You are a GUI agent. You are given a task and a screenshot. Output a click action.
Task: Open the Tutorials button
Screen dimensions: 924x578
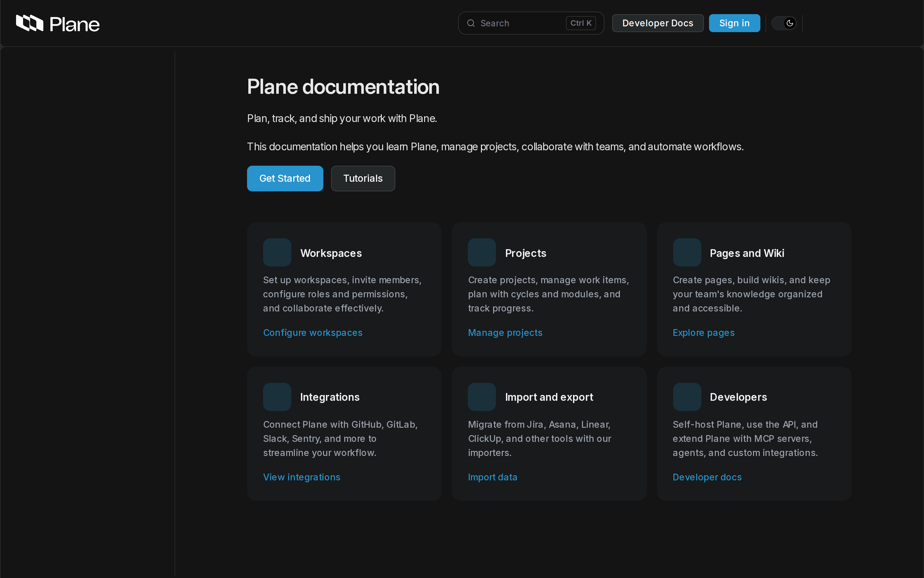click(363, 179)
